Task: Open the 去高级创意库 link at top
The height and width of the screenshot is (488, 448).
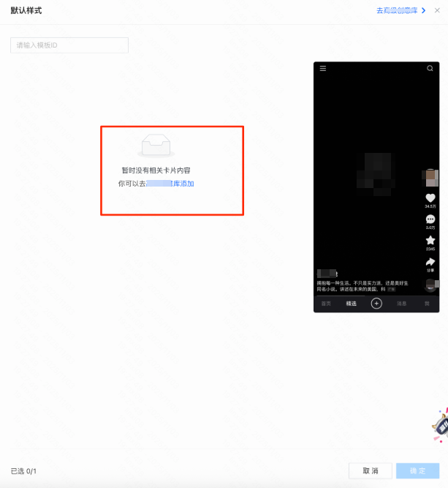Action: point(400,11)
